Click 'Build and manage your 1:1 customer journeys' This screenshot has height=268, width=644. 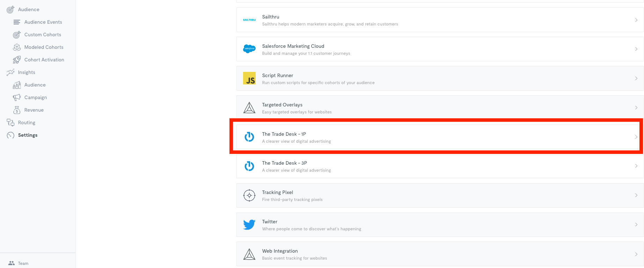click(306, 53)
